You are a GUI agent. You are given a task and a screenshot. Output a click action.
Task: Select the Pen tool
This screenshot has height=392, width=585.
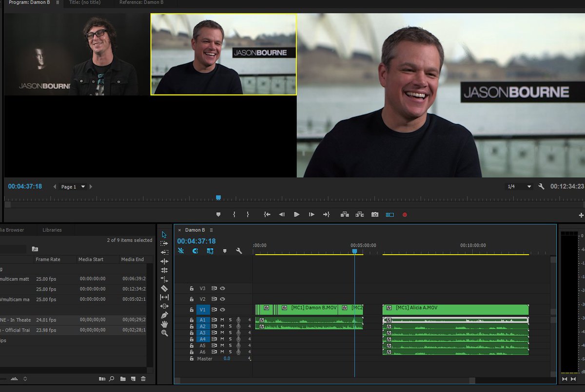(164, 315)
